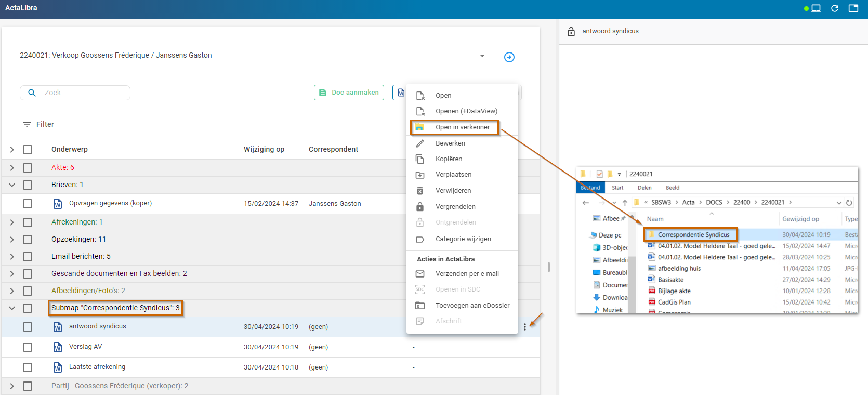868x395 pixels.
Task: Check the antwoord syndicus row checkbox
Action: [x=28, y=327]
